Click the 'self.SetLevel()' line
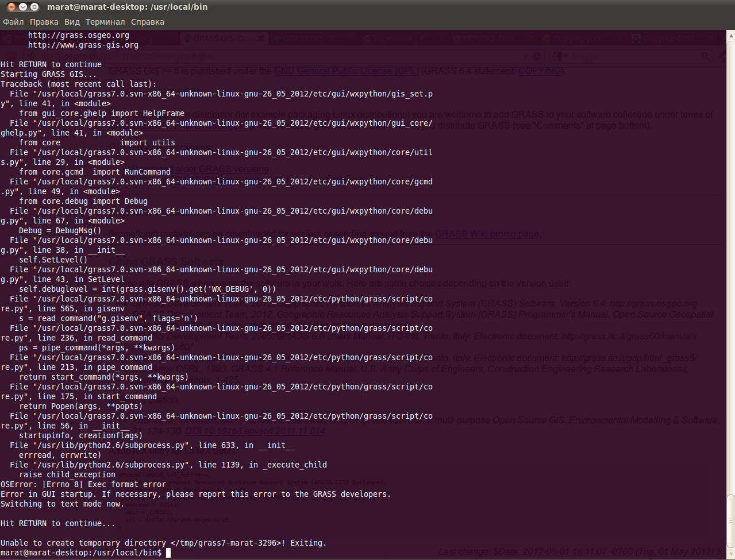The width and height of the screenshot is (735, 560). coord(53,260)
